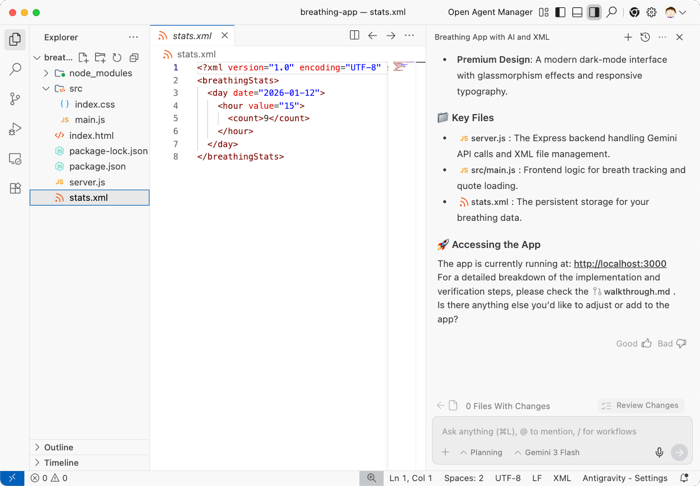Start voice input with microphone icon
Viewport: 700px width, 486px height.
tap(659, 452)
